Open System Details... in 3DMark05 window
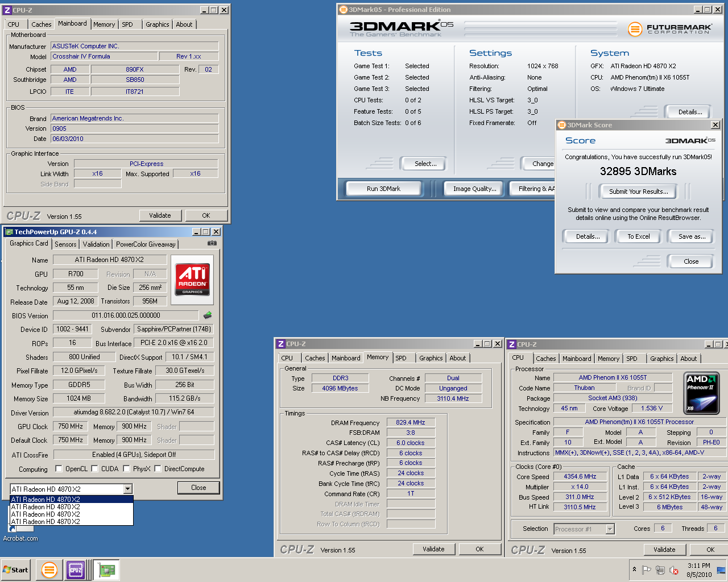The width and height of the screenshot is (728, 582). point(689,112)
